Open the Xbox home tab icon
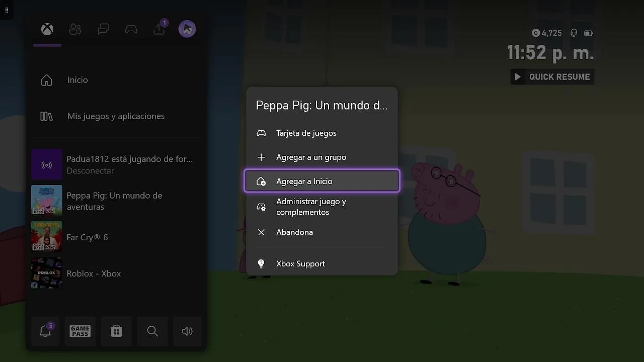 [x=47, y=29]
